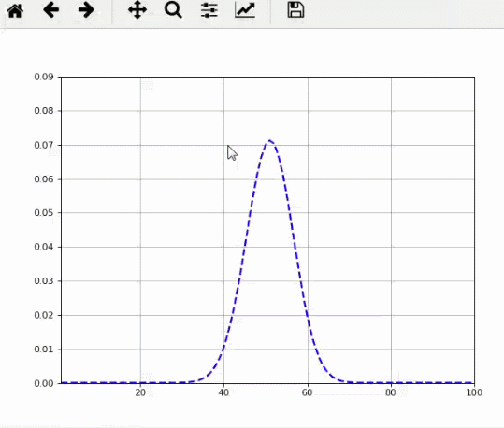This screenshot has width=504, height=428.
Task: Click x-axis tick label 80
Action: [391, 392]
